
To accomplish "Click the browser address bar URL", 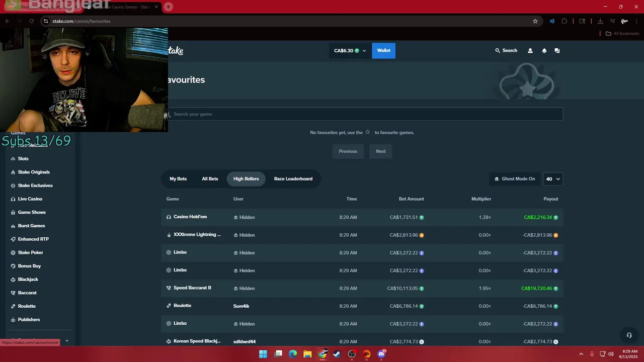I will (x=82, y=21).
